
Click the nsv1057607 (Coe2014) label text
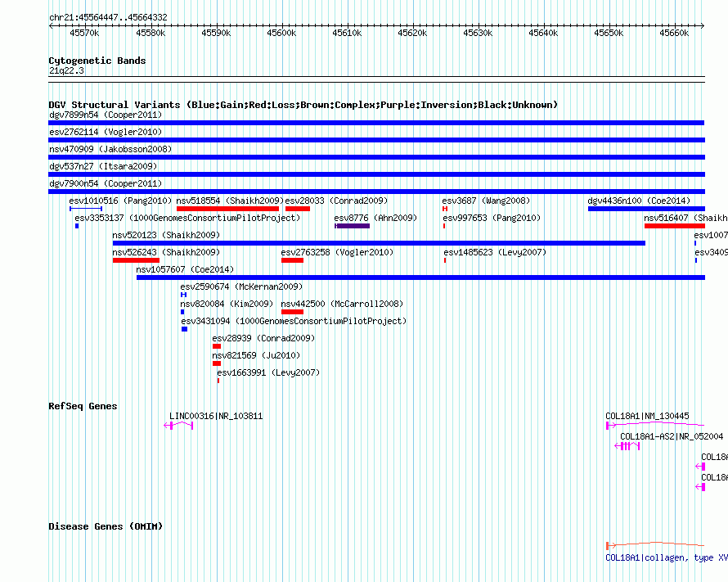[185, 269]
